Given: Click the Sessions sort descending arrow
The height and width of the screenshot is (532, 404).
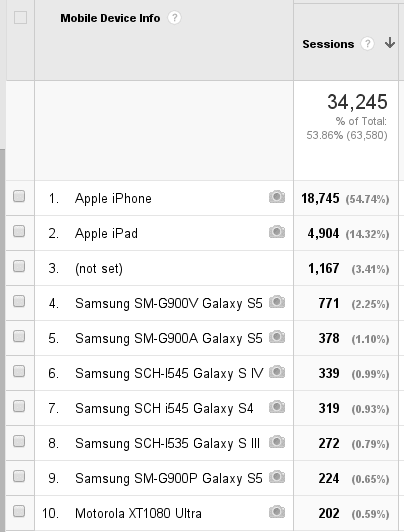Looking at the screenshot, I should click(x=390, y=43).
